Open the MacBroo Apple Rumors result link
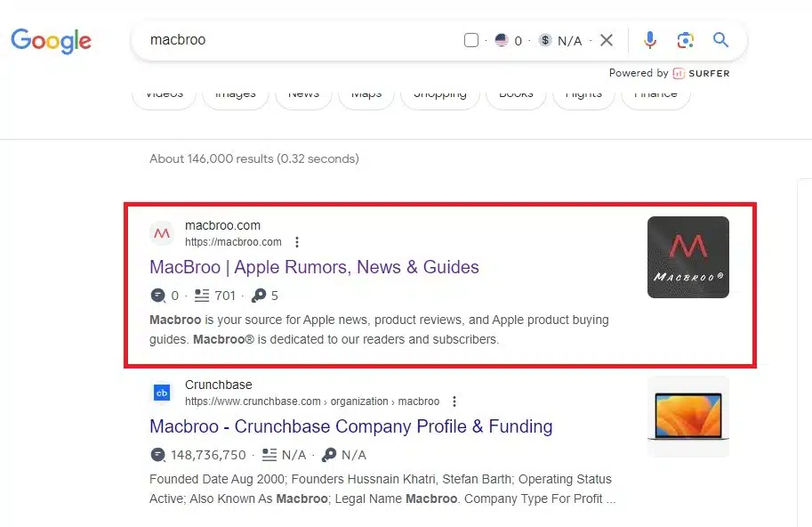 [314, 267]
